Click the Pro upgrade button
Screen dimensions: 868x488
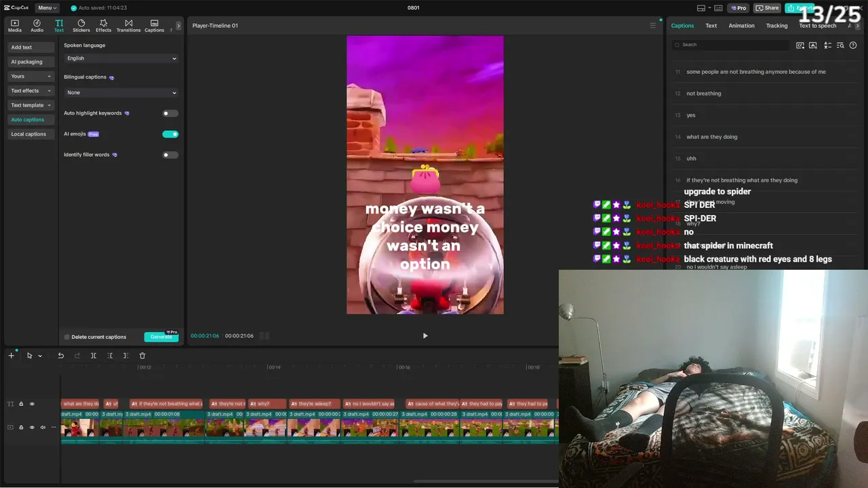click(738, 8)
